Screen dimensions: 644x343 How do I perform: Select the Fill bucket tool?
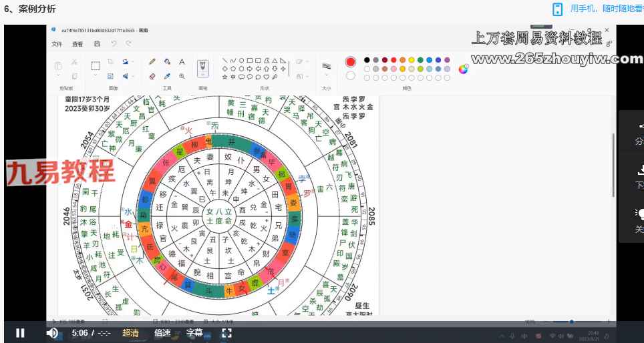pos(167,61)
